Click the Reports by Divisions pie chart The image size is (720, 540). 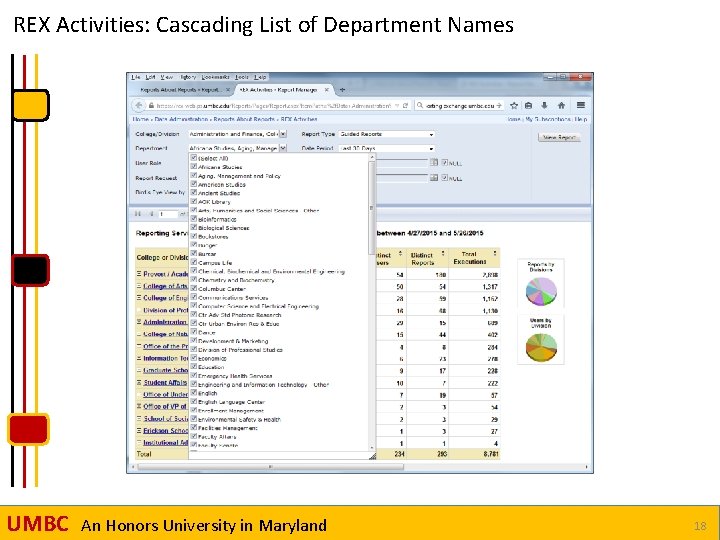pos(541,291)
